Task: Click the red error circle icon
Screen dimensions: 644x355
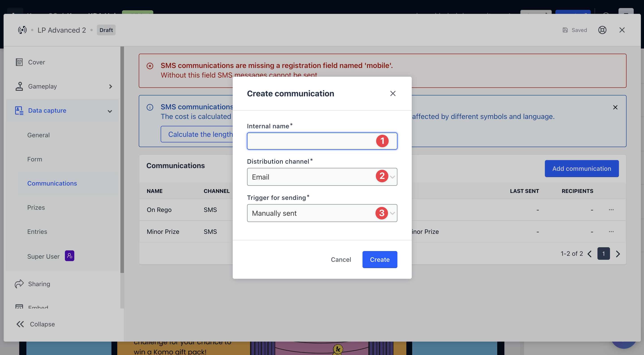Action: coord(150,66)
